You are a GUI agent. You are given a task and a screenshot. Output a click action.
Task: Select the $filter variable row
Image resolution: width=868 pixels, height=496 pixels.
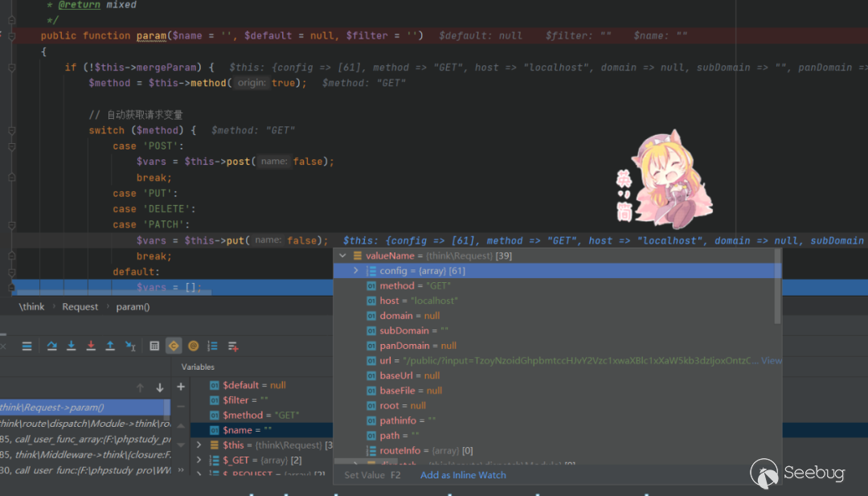click(x=261, y=400)
